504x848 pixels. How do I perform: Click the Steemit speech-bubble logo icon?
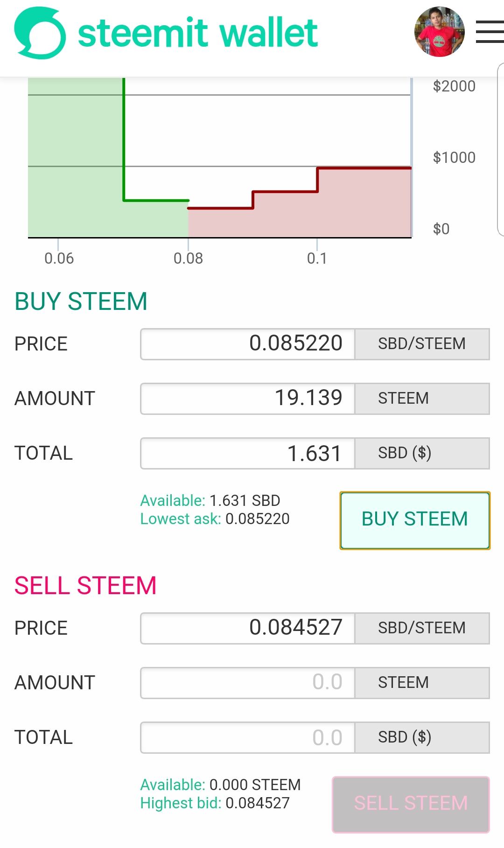[40, 33]
